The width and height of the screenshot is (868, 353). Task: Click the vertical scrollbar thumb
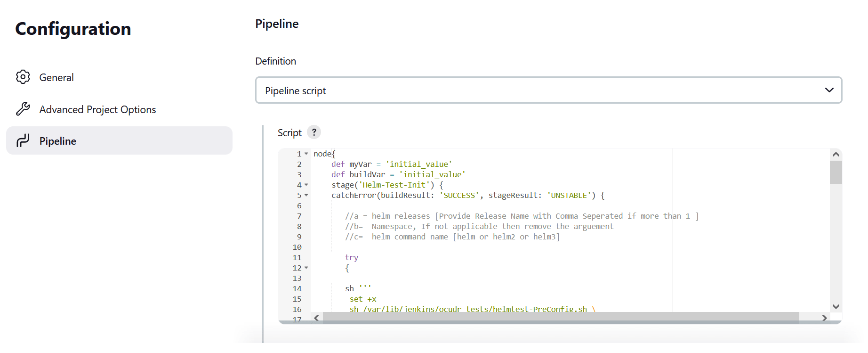pos(836,172)
